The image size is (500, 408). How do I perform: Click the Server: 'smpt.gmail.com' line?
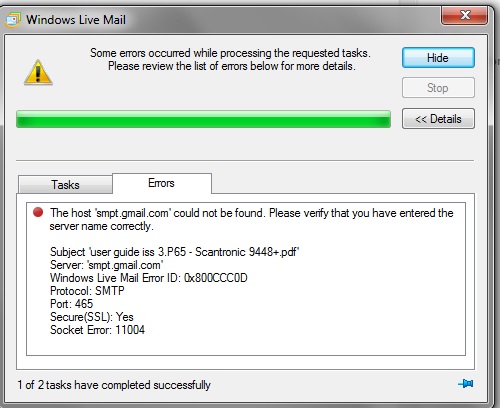tap(107, 265)
